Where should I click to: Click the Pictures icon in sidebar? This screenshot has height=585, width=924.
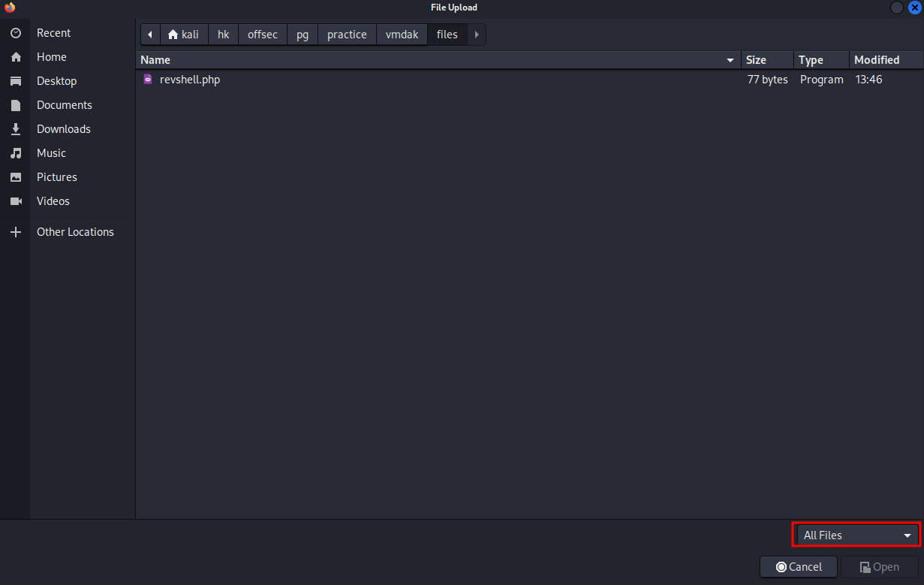(15, 177)
